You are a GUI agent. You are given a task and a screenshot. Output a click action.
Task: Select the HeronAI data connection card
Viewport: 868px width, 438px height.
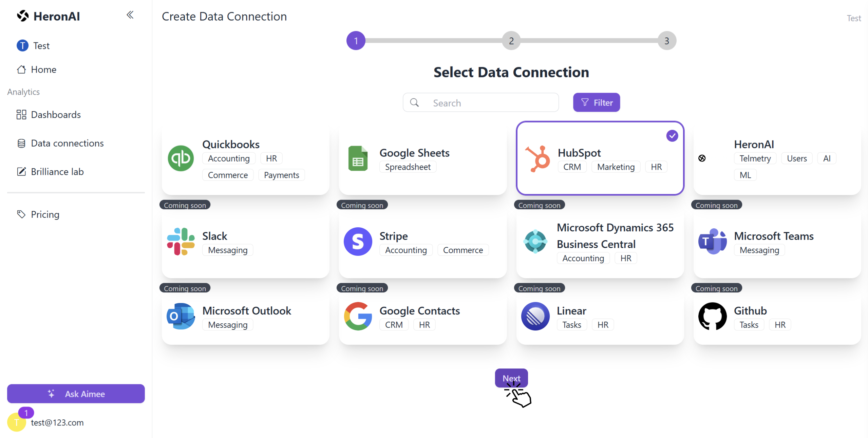(777, 158)
